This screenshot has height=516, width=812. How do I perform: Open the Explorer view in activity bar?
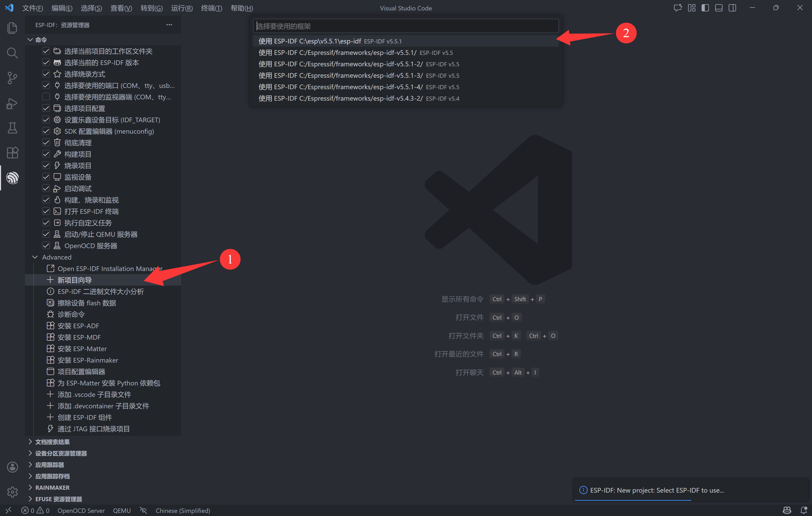(x=12, y=28)
